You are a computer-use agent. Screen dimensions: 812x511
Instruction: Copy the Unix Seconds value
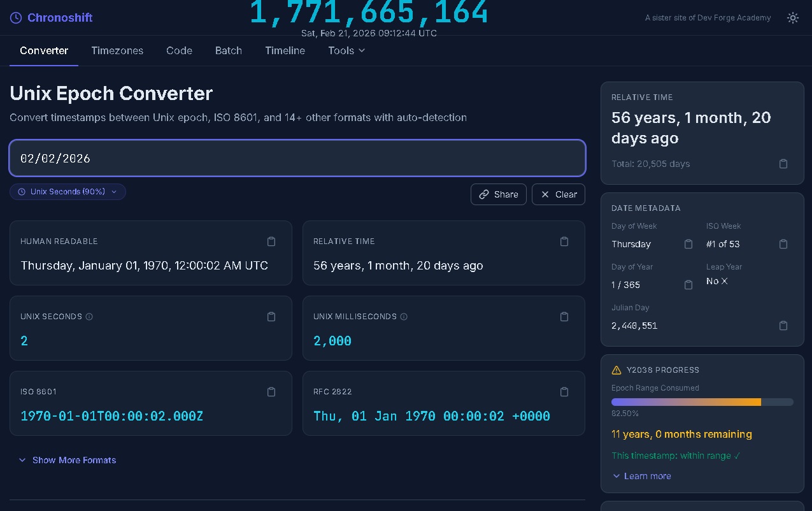[x=271, y=317]
